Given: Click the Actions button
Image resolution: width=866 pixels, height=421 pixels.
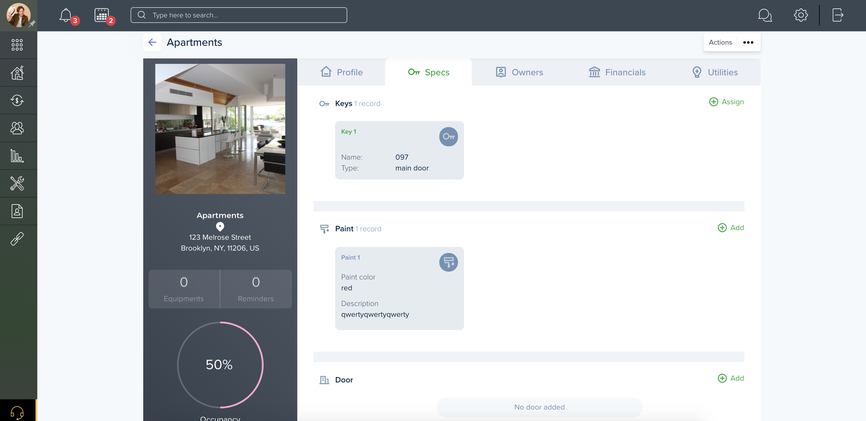Looking at the screenshot, I should pos(720,43).
